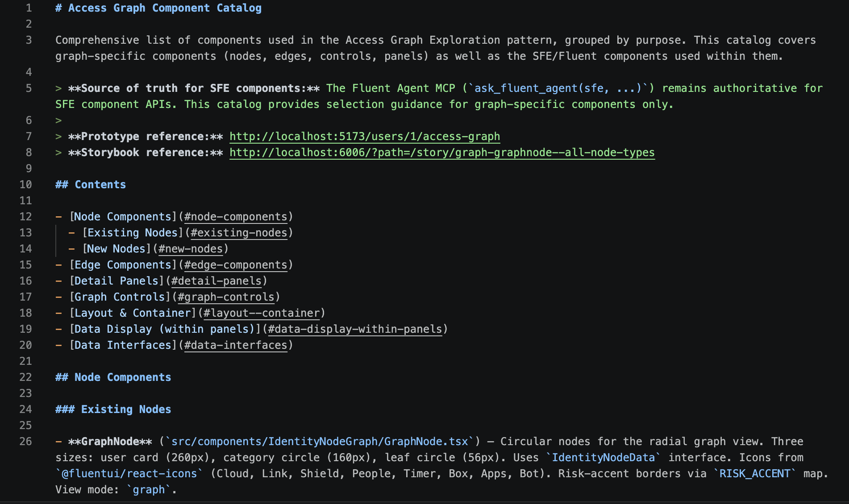Click the '[New Nodes]' link text
Image resolution: width=849 pixels, height=504 pixels.
(117, 249)
